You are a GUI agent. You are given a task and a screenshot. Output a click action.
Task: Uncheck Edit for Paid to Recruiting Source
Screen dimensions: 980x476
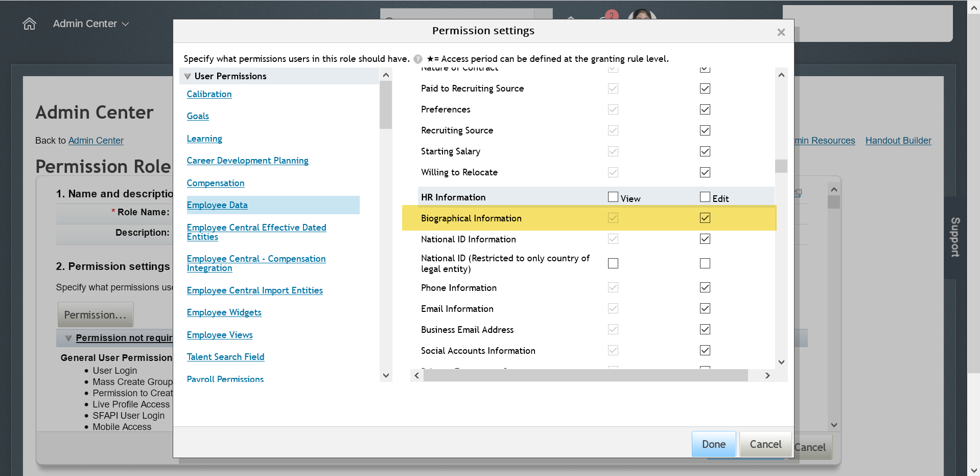[705, 88]
